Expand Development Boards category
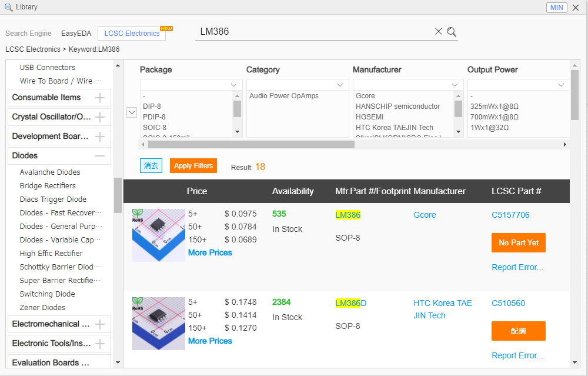Viewport: 588px width, 376px height. pos(100,137)
